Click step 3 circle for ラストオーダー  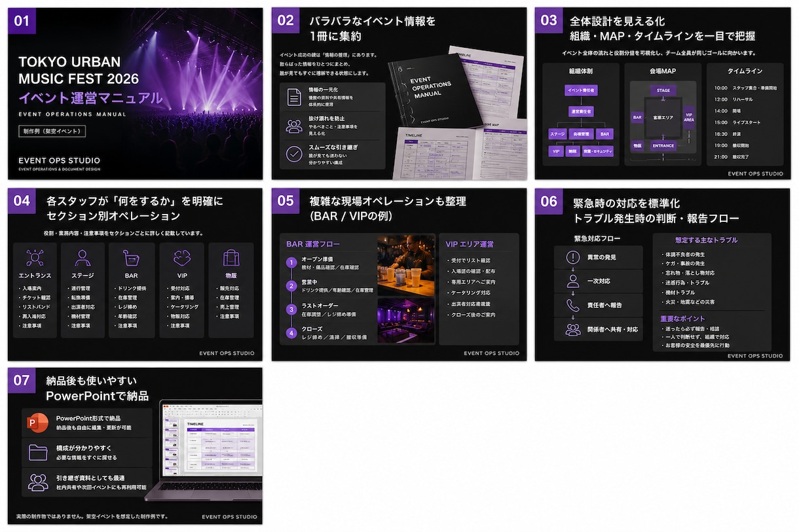pos(292,310)
